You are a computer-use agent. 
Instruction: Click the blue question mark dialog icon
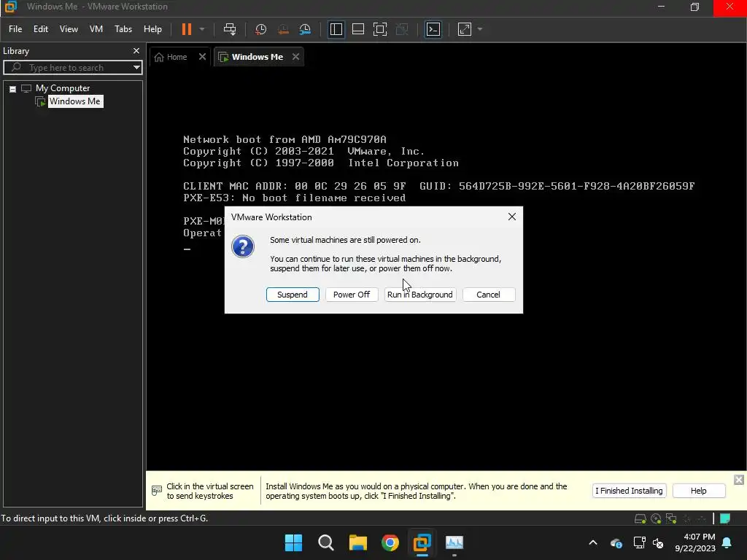[243, 246]
